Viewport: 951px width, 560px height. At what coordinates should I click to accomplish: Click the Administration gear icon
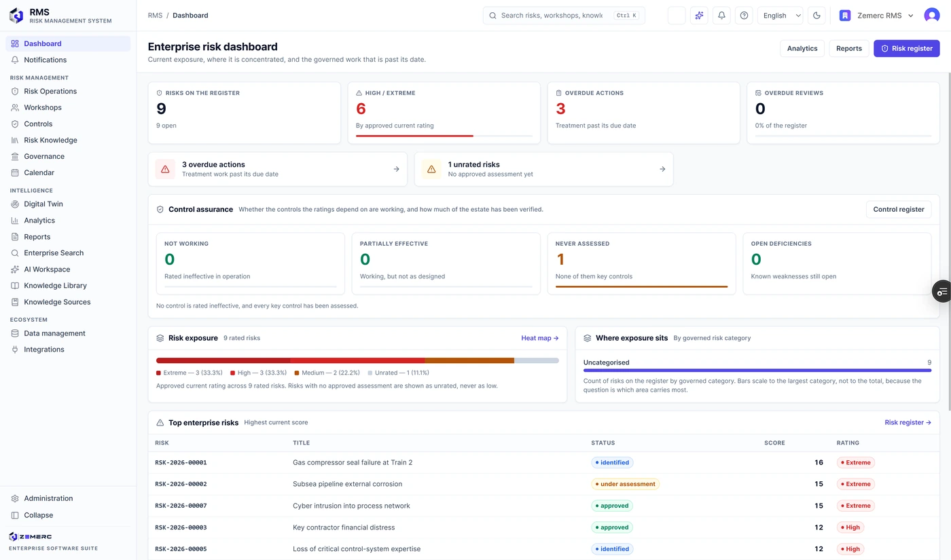point(15,498)
